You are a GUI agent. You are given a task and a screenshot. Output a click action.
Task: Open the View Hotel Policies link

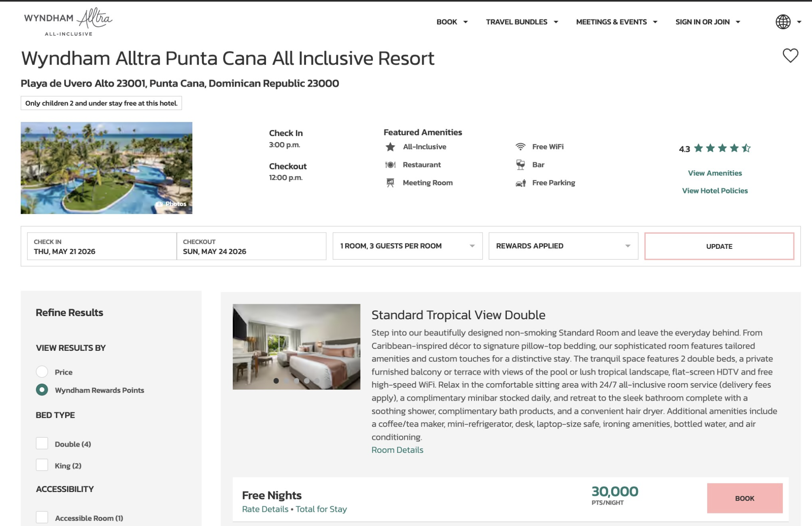coord(715,191)
